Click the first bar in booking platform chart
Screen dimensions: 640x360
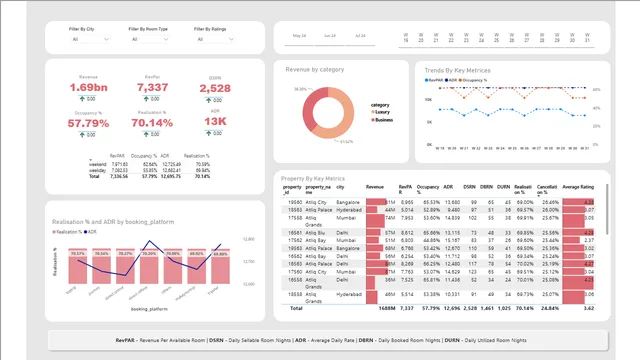point(78,266)
